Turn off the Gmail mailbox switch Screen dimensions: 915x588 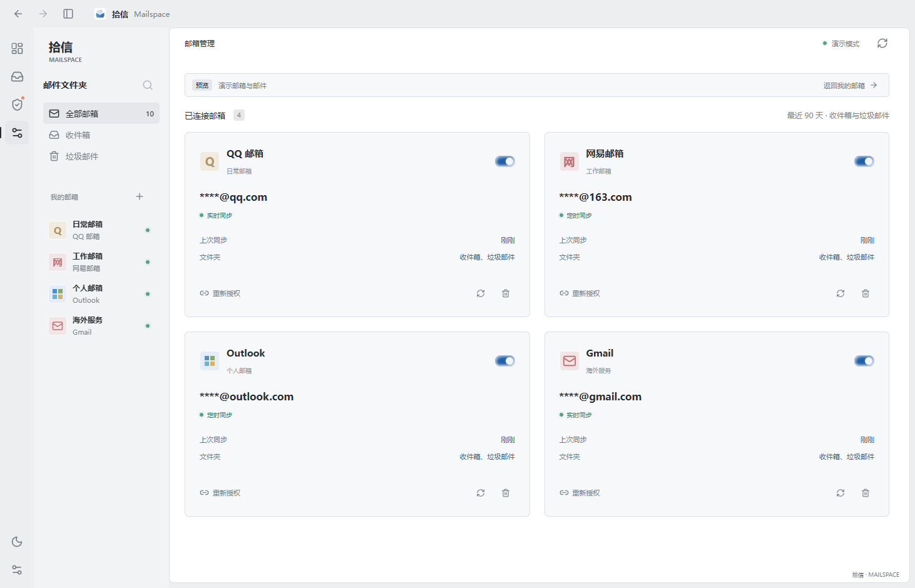coord(864,361)
